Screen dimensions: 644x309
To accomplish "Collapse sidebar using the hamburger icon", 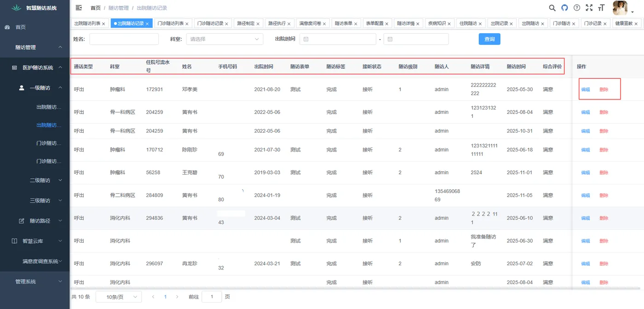I will coord(78,7).
